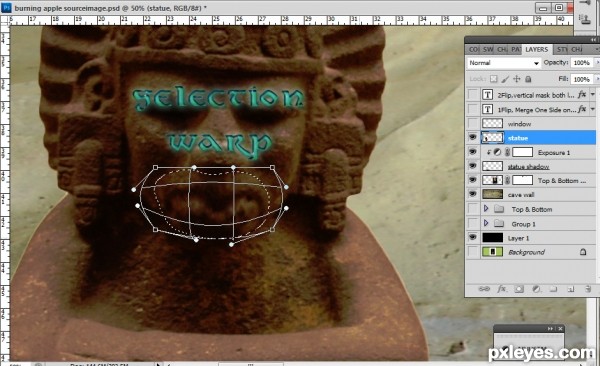The width and height of the screenshot is (600, 366).
Task: Expand effects arrow on 1Flip, Merge layer
Action: (593, 109)
